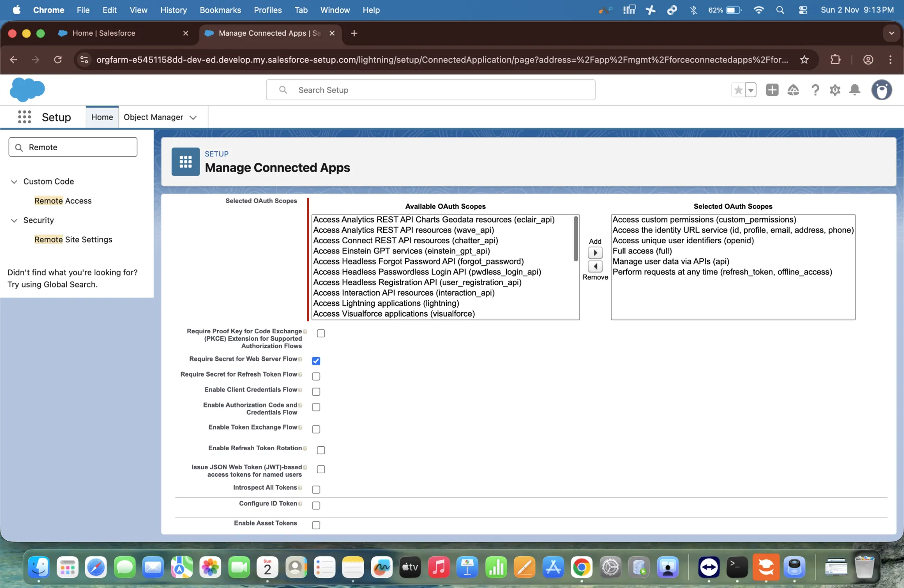Collapse the Security tree section
Viewport: 904px width, 588px height.
coord(14,220)
